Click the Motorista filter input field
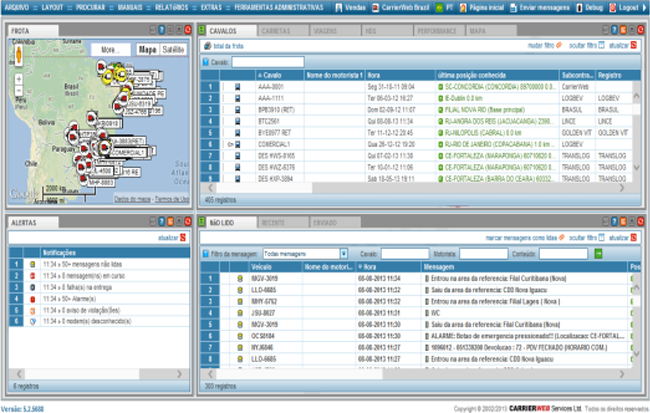The image size is (650, 413). [483, 253]
